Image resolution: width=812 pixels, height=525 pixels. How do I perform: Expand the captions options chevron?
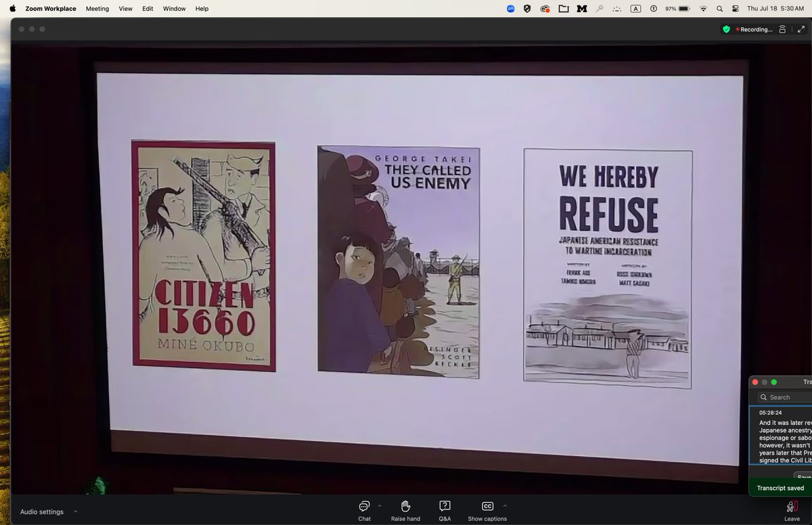click(505, 505)
